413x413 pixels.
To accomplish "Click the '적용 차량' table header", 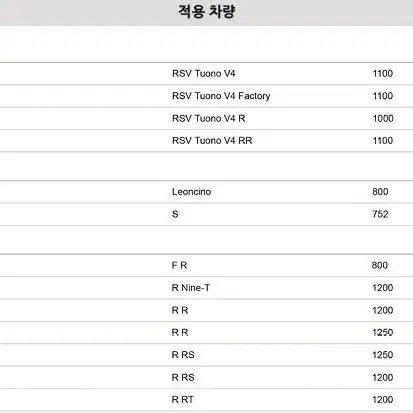I will coord(207,11).
